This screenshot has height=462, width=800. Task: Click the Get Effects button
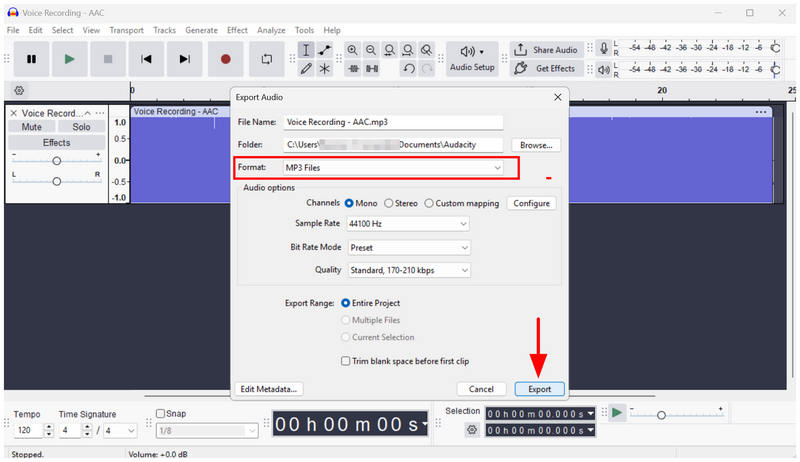point(546,68)
